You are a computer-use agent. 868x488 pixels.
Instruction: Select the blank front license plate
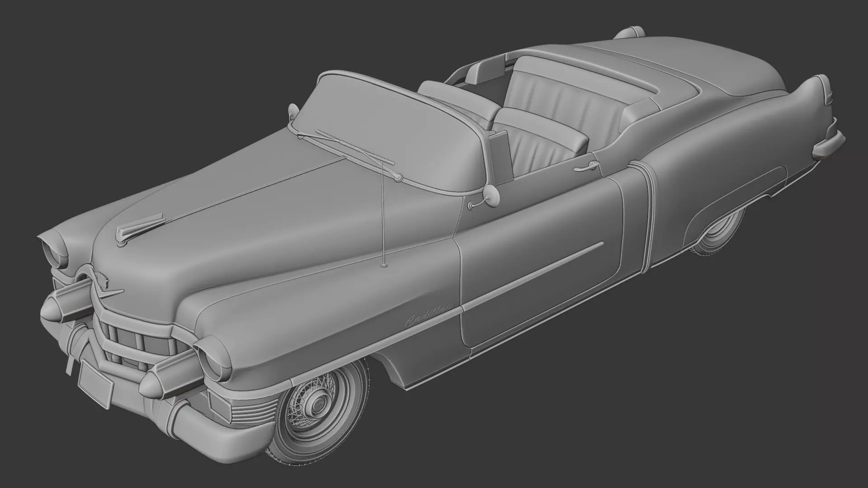95,385
